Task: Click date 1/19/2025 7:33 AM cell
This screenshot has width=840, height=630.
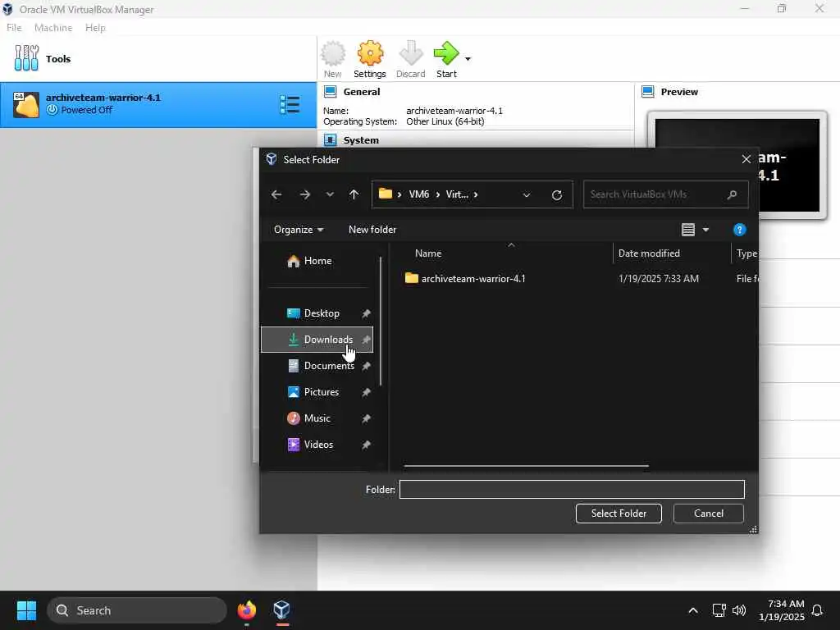Action: tap(659, 279)
